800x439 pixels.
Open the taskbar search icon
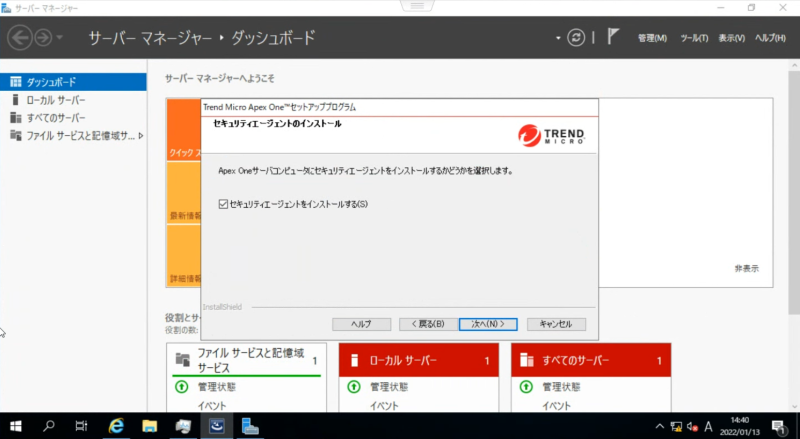[49, 426]
